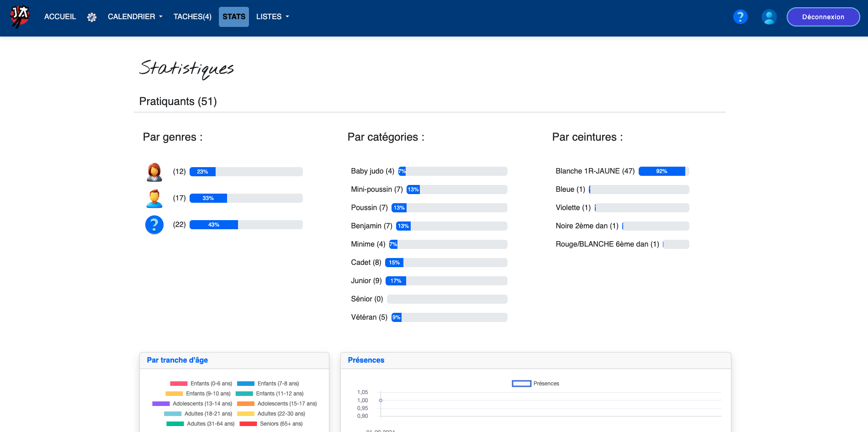Screen dimensions: 868x432
Task: Click the '(22)' unknown gender count
Action: 179,225
